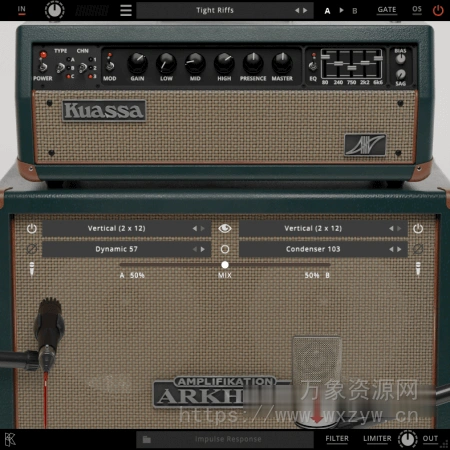Turn the output level knob
The image size is (450, 450).
pyautogui.click(x=407, y=439)
